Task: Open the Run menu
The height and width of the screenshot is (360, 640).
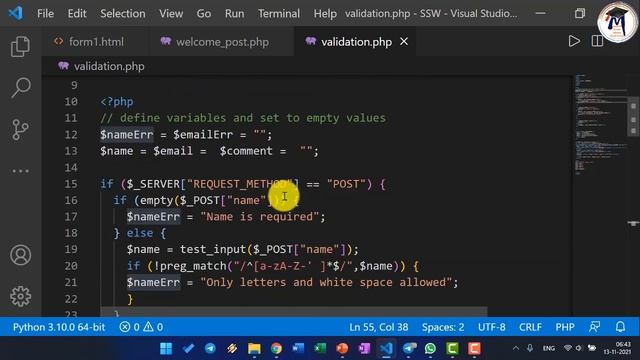Action: pos(234,13)
